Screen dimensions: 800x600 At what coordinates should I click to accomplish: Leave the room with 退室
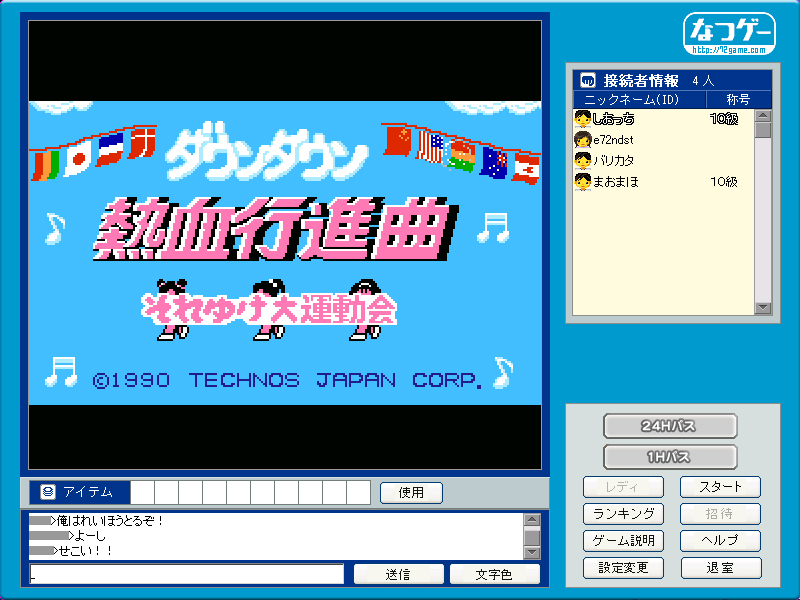click(720, 568)
